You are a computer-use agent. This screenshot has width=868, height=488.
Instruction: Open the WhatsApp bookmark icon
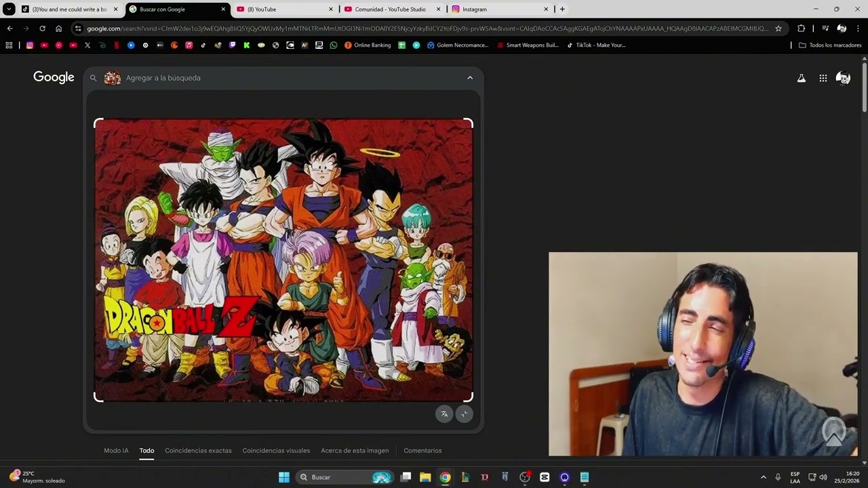click(x=334, y=45)
